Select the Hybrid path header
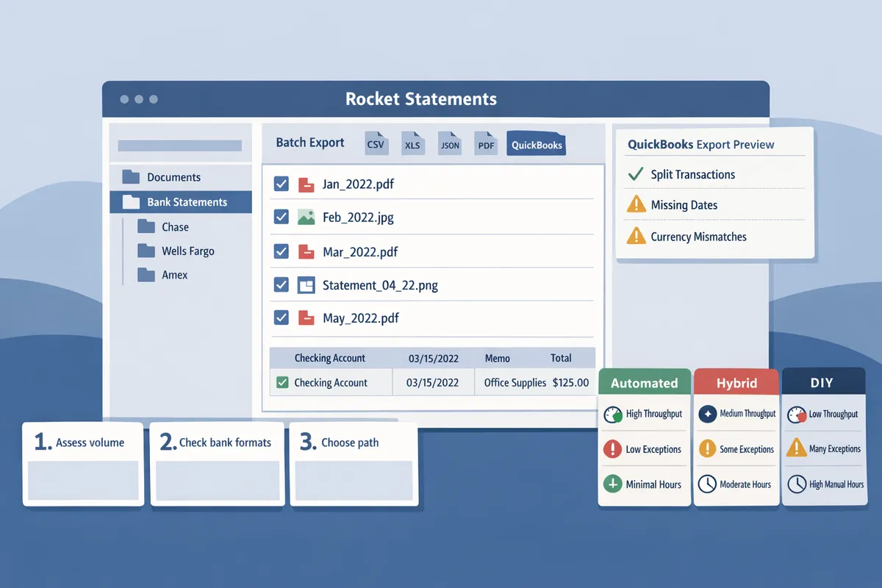This screenshot has width=882, height=588. click(736, 383)
